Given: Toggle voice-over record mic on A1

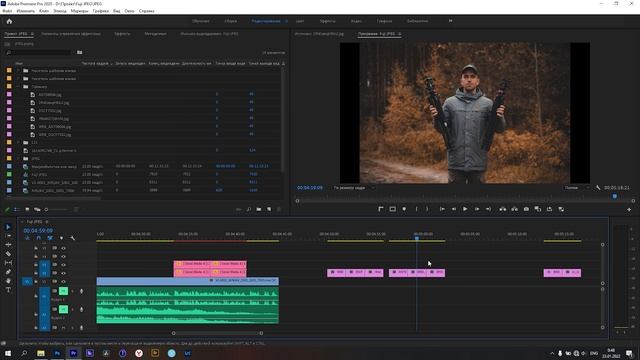Looking at the screenshot, I should coord(81,291).
